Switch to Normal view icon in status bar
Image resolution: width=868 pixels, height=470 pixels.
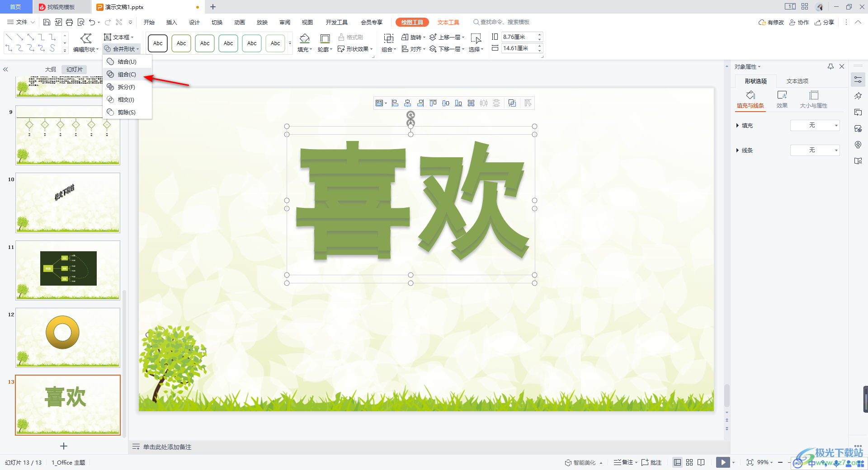[x=677, y=462]
